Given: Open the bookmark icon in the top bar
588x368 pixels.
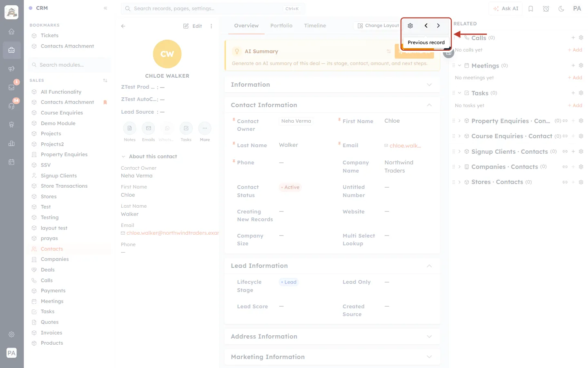Looking at the screenshot, I should [x=531, y=9].
